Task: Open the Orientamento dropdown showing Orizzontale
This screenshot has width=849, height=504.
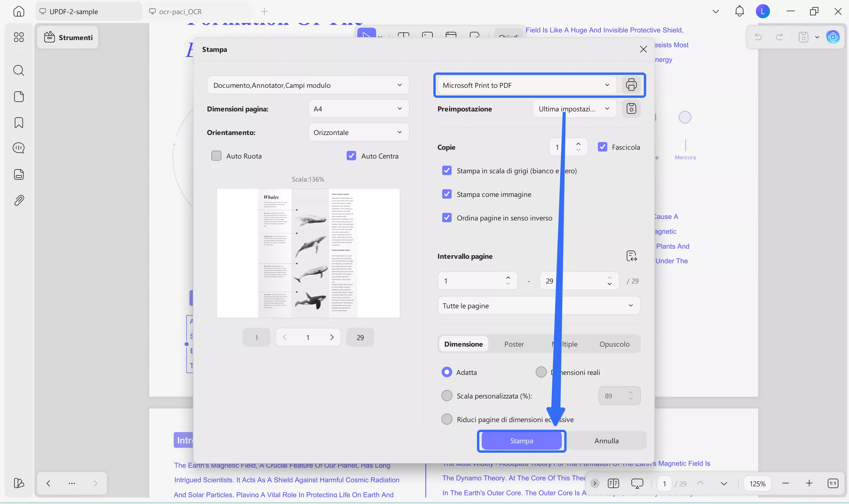Action: [x=358, y=132]
